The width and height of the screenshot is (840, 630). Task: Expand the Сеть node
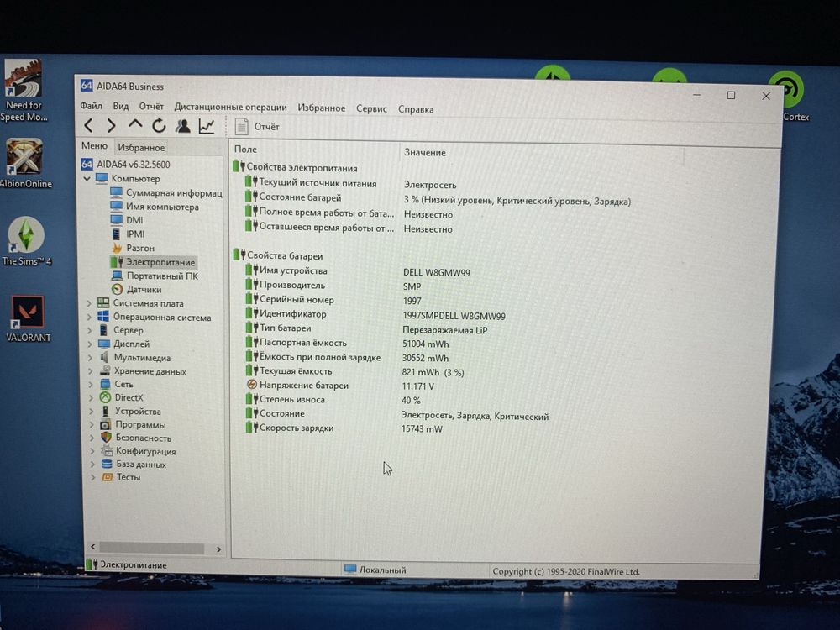(x=91, y=384)
